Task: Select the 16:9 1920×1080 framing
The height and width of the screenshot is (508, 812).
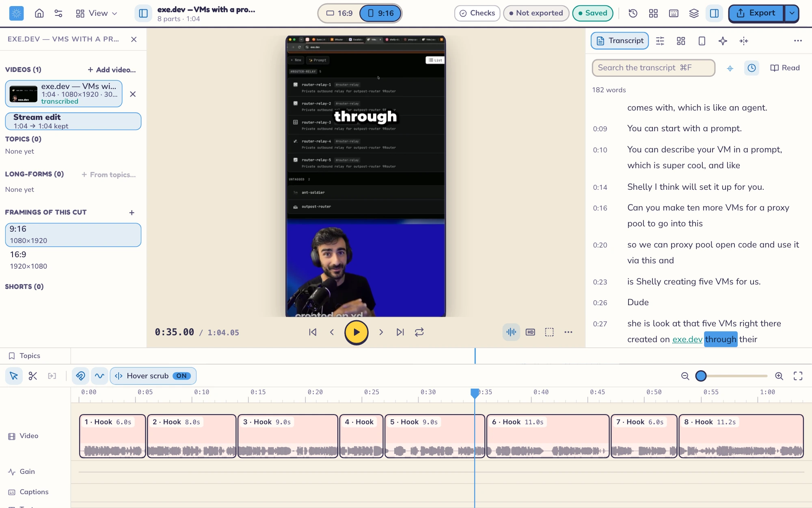Action: click(x=73, y=260)
